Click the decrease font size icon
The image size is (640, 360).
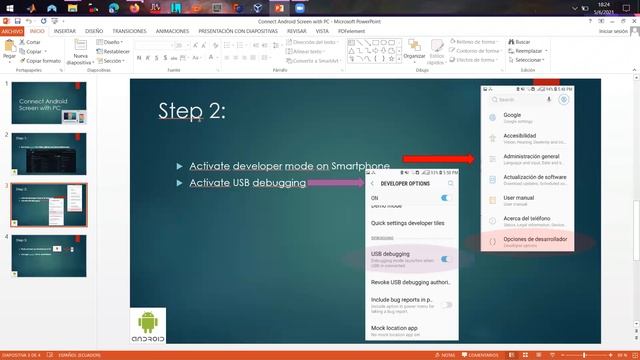pyautogui.click(x=204, y=45)
